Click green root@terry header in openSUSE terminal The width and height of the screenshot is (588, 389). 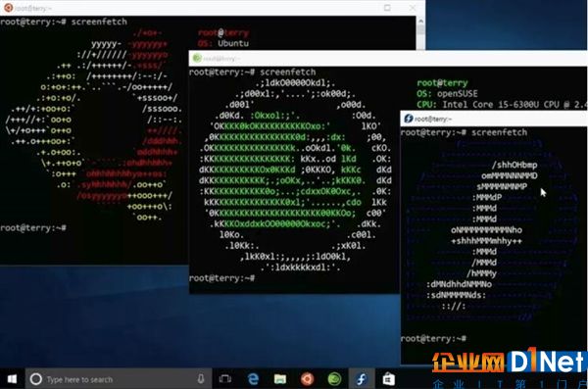pyautogui.click(x=442, y=82)
